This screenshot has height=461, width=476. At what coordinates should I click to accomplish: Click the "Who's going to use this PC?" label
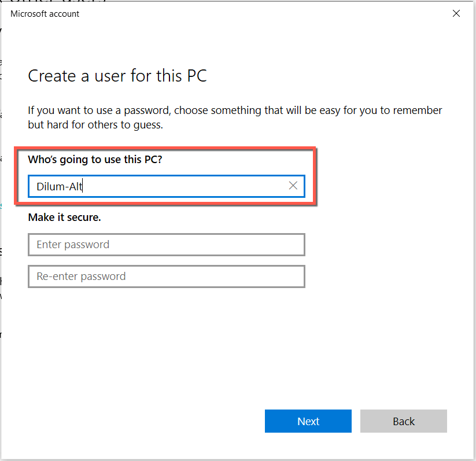pos(95,160)
